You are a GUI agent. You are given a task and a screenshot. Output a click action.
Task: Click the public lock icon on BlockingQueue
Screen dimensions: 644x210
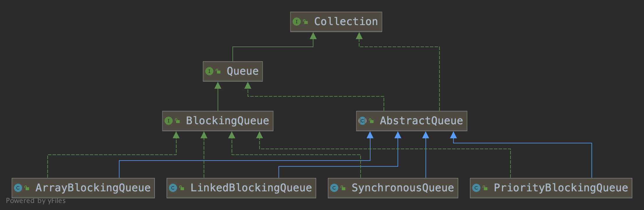pyautogui.click(x=177, y=121)
